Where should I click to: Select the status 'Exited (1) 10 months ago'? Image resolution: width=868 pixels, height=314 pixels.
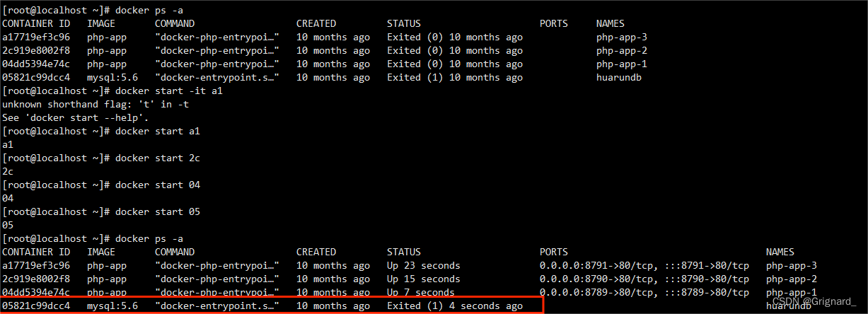(455, 77)
